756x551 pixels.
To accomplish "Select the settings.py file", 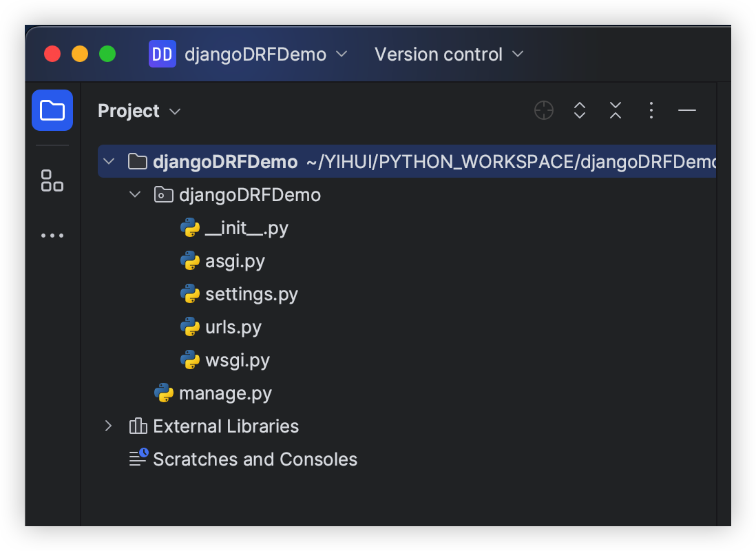I will (251, 294).
